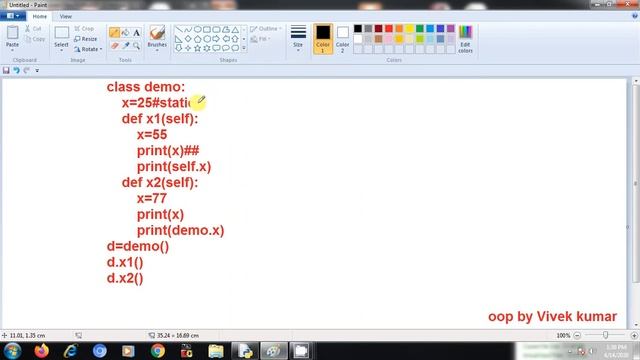Activate Color 2 background selector
640x360 pixels.
click(x=342, y=39)
